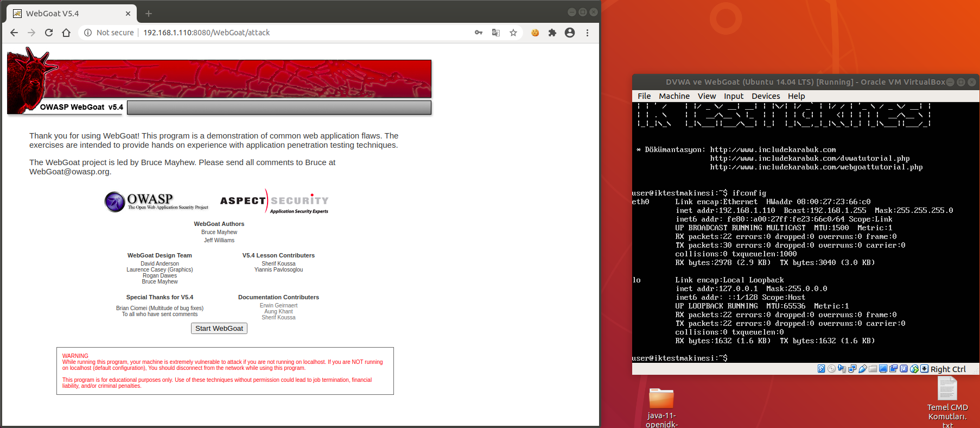Close the WebGoat V5.4 tab
Image resolution: width=980 pixels, height=428 pixels.
(x=128, y=14)
